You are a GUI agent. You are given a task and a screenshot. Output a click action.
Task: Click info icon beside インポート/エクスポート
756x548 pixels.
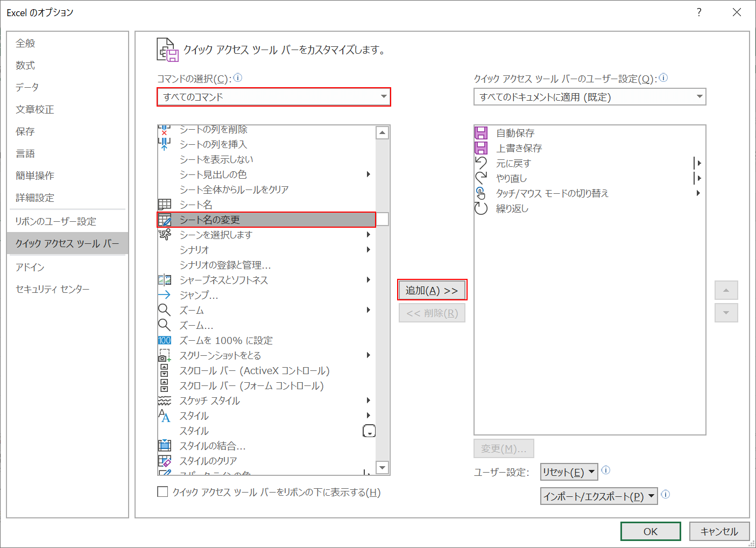point(665,494)
